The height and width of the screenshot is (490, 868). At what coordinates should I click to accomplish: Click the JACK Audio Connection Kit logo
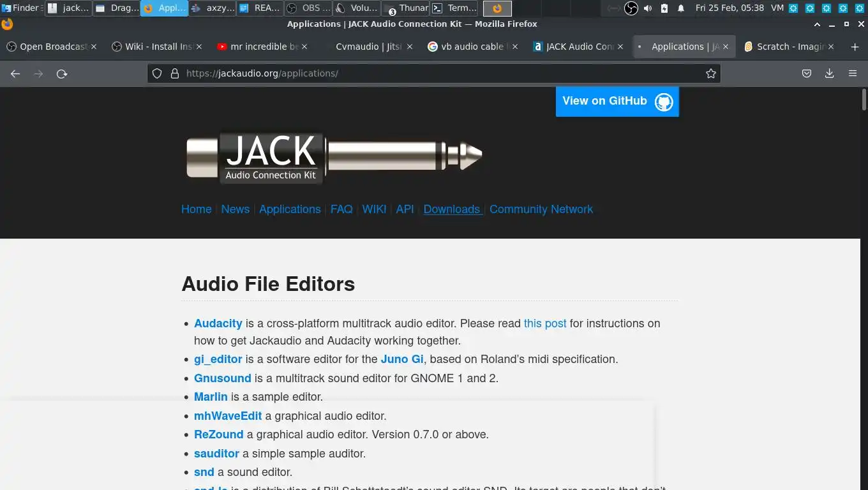(x=334, y=157)
